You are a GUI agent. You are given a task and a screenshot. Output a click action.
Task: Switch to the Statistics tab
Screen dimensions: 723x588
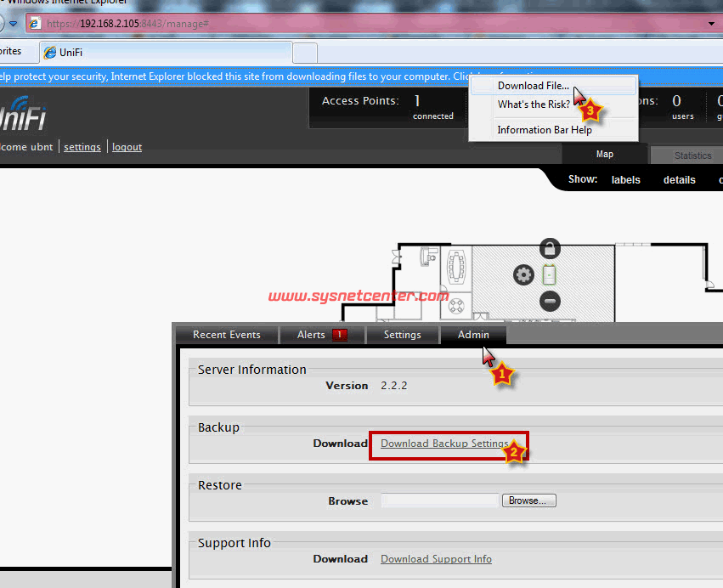(x=692, y=155)
